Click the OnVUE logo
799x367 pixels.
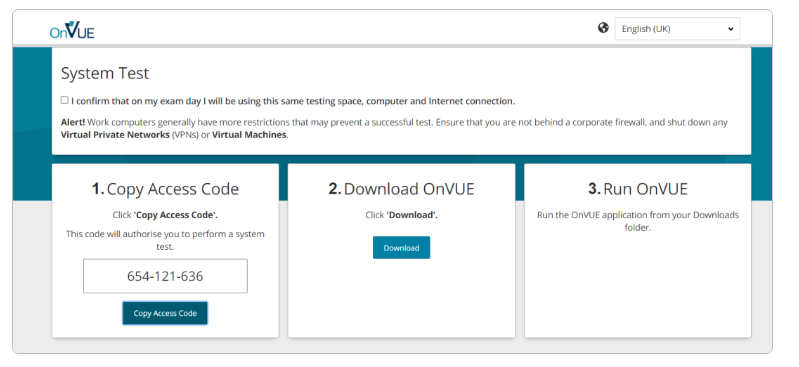pyautogui.click(x=72, y=30)
